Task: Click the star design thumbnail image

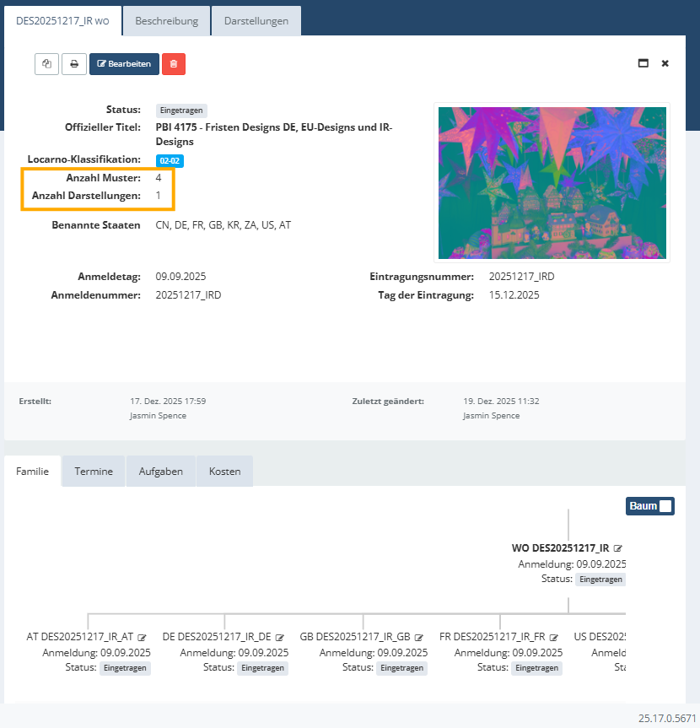Action: [552, 183]
